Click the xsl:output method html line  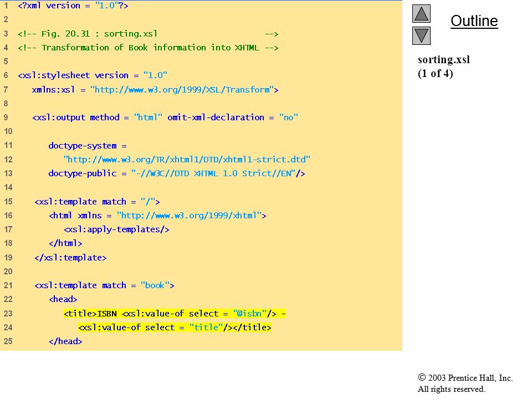click(165, 117)
